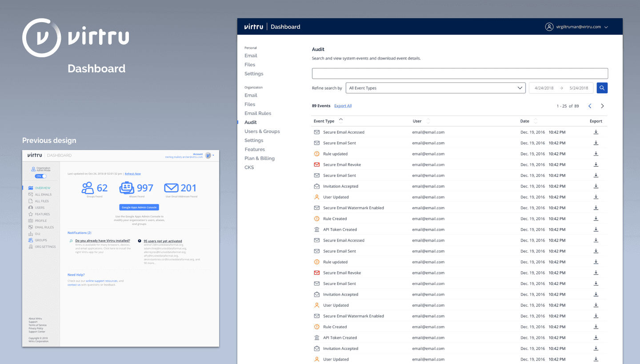Click the Overview icon in the previous design sidebar
Image resolution: width=640 pixels, height=364 pixels.
pos(31,188)
